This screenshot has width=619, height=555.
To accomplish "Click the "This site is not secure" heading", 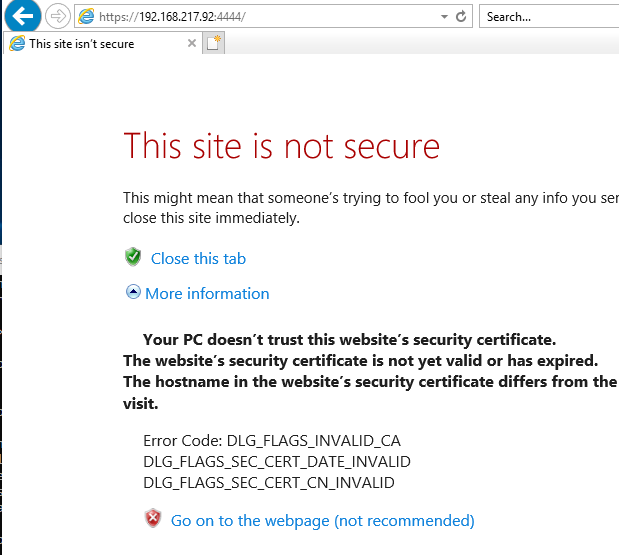I will pos(281,146).
